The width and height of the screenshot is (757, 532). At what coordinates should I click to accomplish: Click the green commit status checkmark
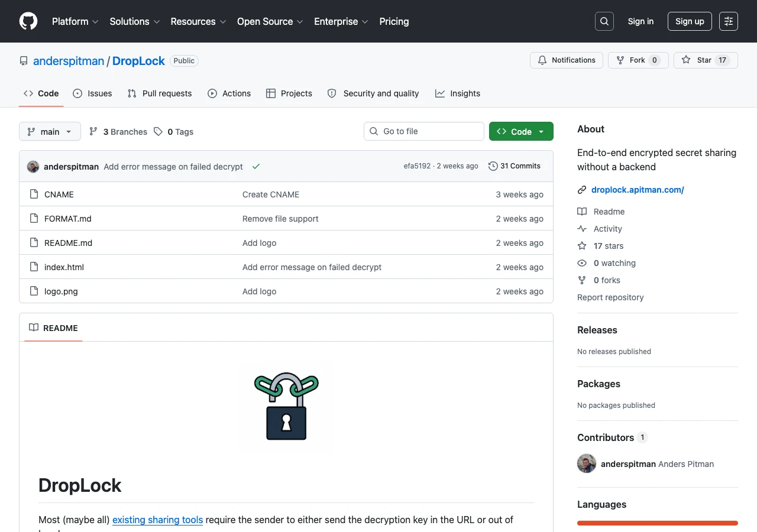click(256, 167)
